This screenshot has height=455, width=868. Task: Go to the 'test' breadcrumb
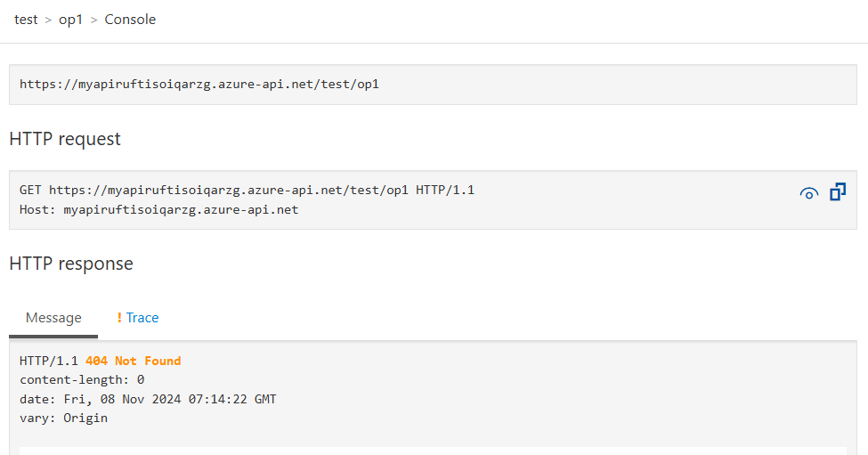[26, 20]
